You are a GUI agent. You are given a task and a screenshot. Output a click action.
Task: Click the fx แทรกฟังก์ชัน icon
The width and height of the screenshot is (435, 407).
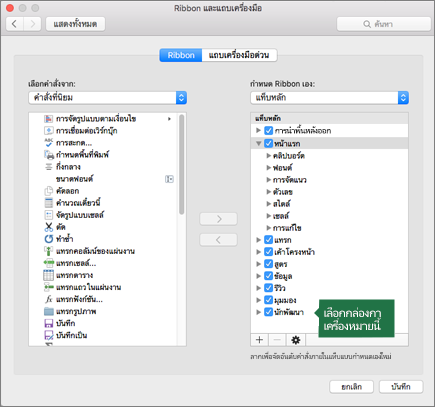pyautogui.click(x=49, y=299)
